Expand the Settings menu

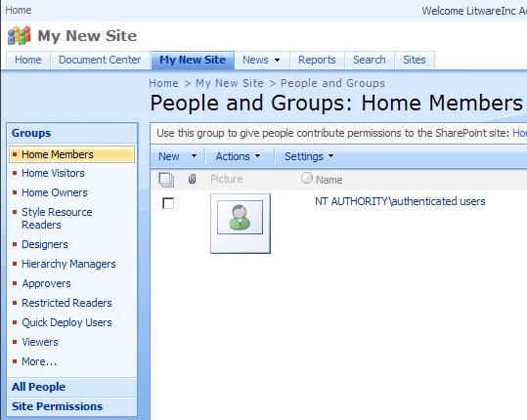(x=309, y=156)
